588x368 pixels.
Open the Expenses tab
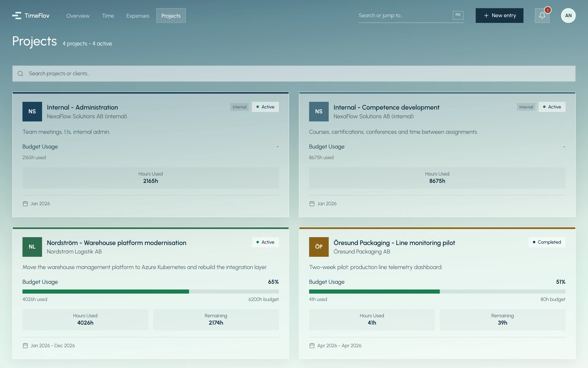138,16
